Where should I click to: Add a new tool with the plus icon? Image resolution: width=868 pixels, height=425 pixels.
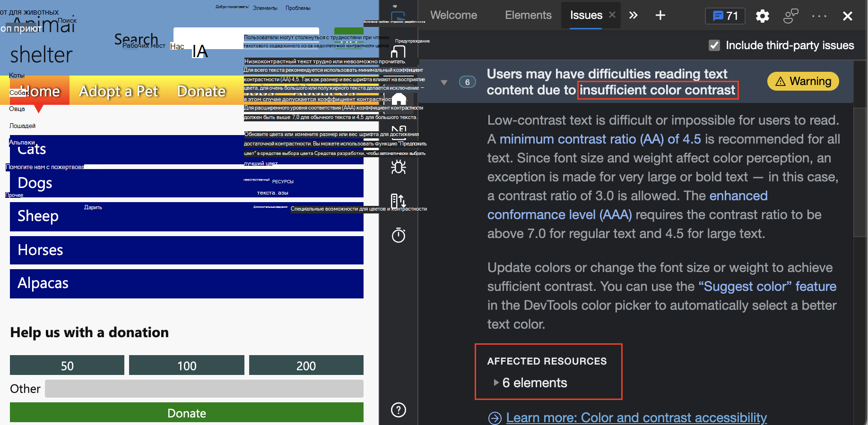(x=660, y=16)
